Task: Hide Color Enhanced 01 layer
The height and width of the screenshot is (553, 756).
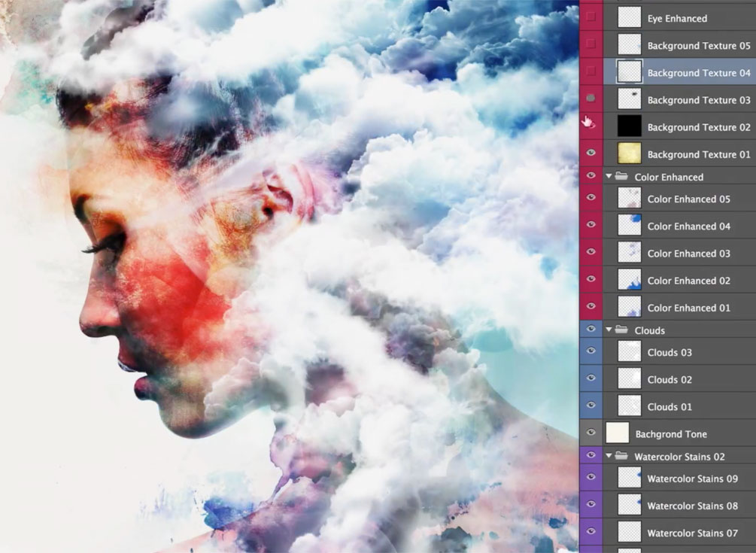Action: coord(591,306)
